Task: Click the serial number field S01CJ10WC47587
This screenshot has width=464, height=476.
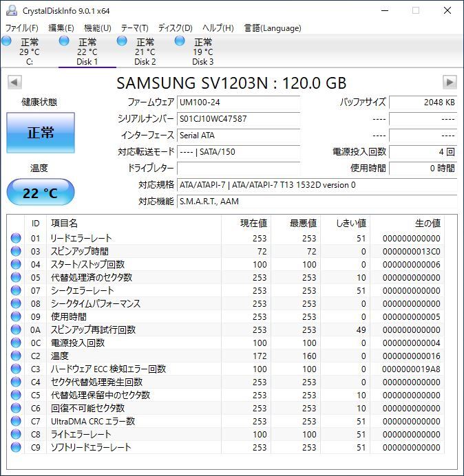Action: (238, 119)
